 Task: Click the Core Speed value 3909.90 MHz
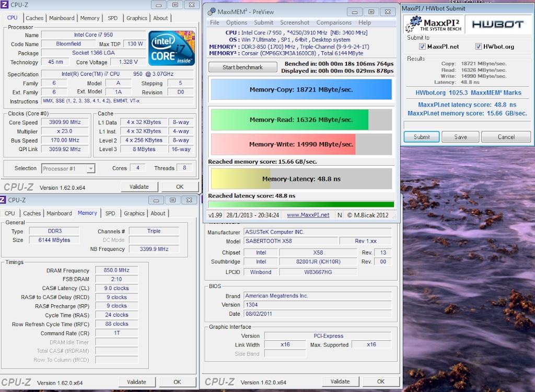[65, 122]
